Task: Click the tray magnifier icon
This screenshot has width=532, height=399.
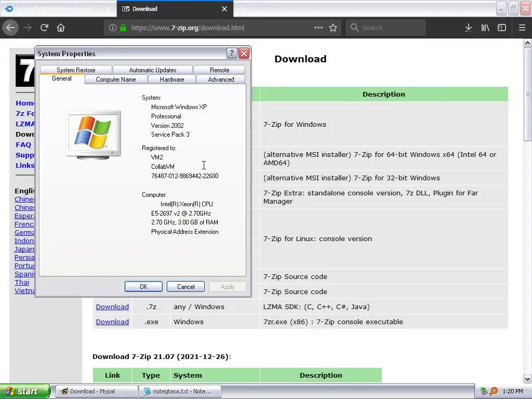Action: tap(494, 391)
